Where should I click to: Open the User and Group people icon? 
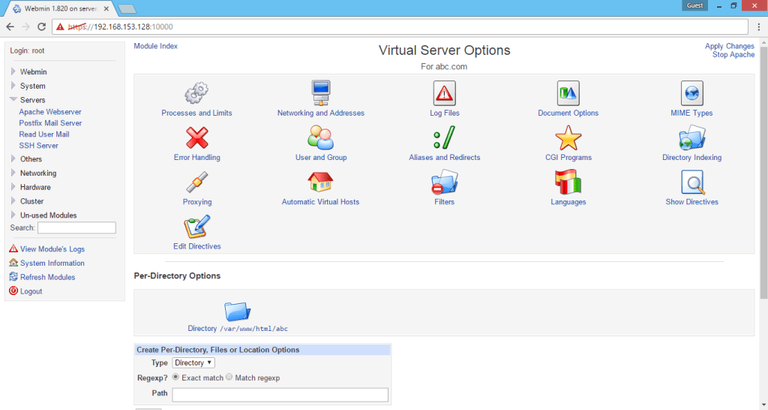[x=321, y=138]
